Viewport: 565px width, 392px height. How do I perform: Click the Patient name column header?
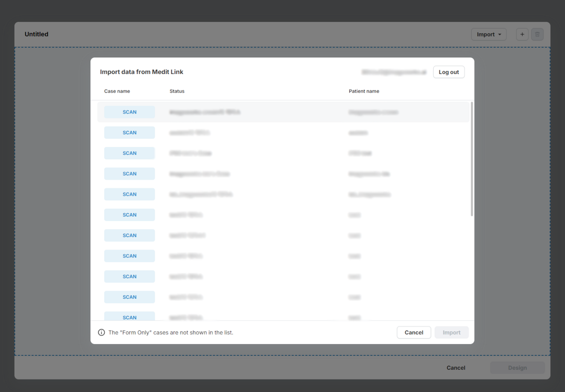[x=364, y=91]
